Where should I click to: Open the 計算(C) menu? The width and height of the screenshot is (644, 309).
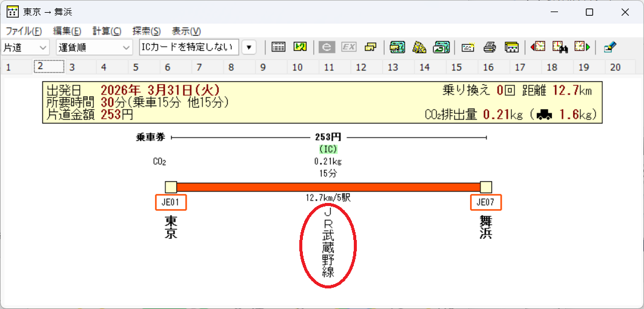point(107,32)
